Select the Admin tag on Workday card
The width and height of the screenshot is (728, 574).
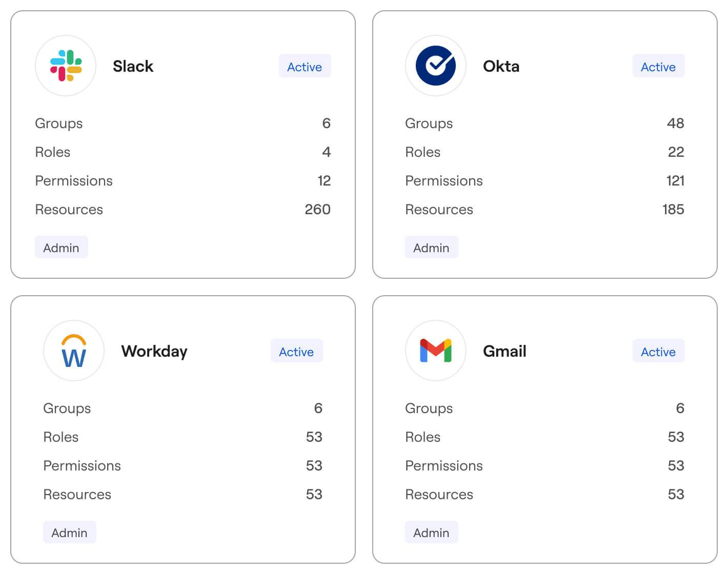[x=69, y=532]
